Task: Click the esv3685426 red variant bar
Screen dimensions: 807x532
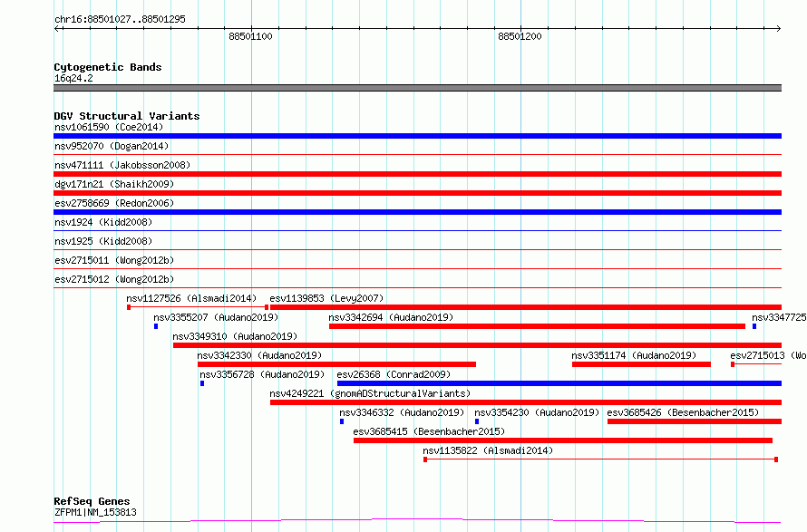Action: tap(695, 421)
